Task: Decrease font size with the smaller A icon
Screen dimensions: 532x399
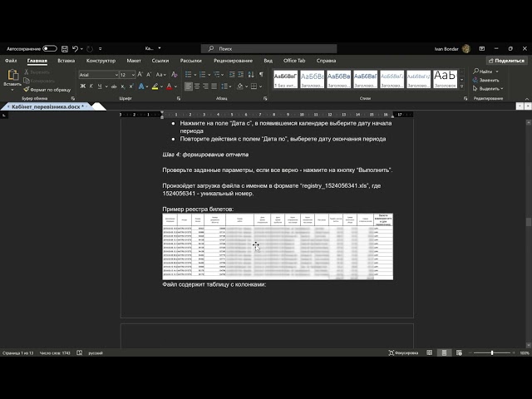Action: [149, 74]
